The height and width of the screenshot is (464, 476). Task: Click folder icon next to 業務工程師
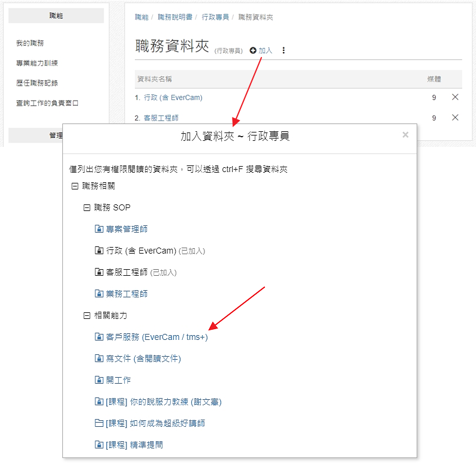pyautogui.click(x=100, y=294)
